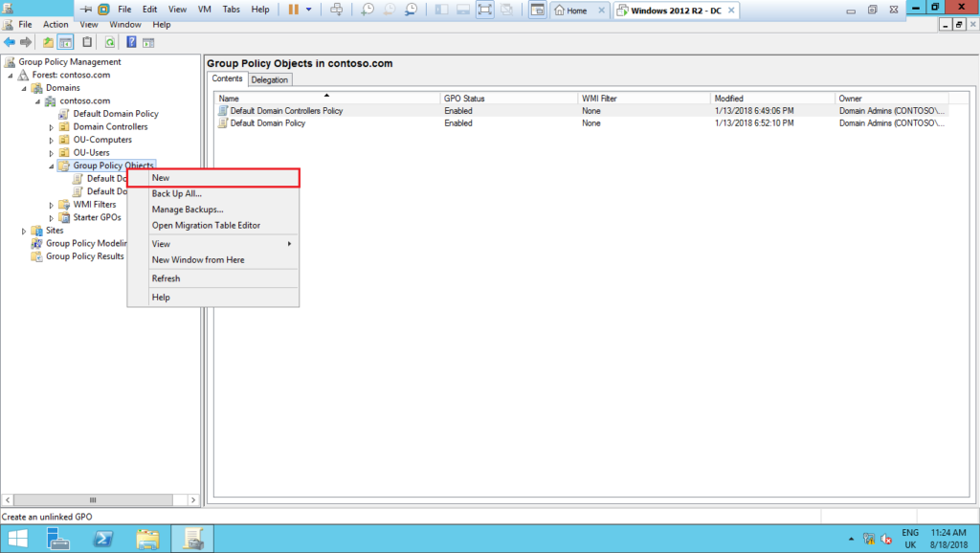This screenshot has height=553, width=980.
Task: Choose New from the context menu
Action: [213, 178]
